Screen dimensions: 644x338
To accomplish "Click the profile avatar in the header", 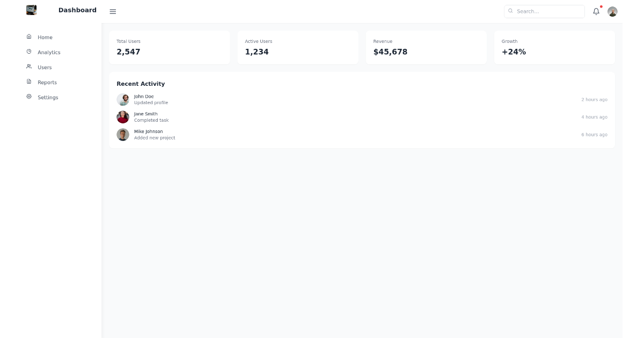I will 612,11.
